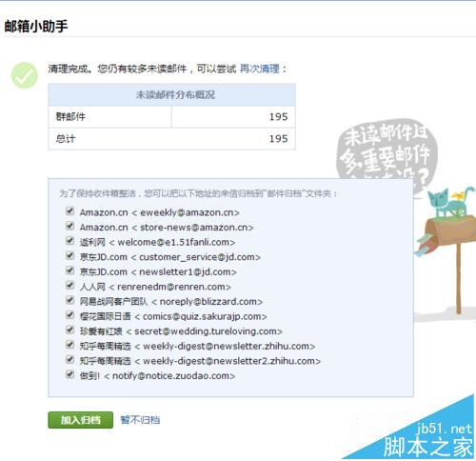Image resolution: width=476 pixels, height=461 pixels.
Task: Uncheck the store-news@amazon.cn checkbox
Action: (x=69, y=226)
